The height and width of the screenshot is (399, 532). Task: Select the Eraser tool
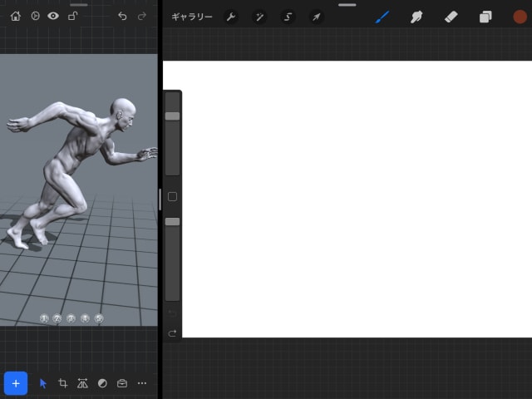[x=451, y=17]
